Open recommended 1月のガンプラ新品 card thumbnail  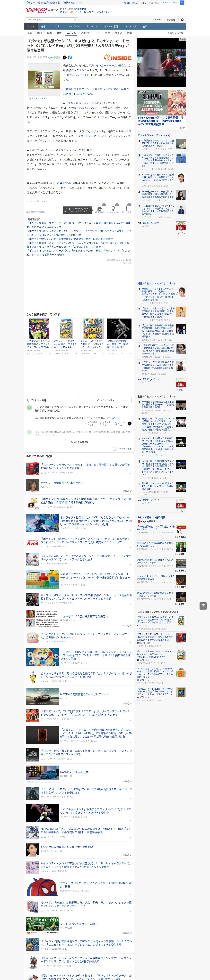(119, 328)
